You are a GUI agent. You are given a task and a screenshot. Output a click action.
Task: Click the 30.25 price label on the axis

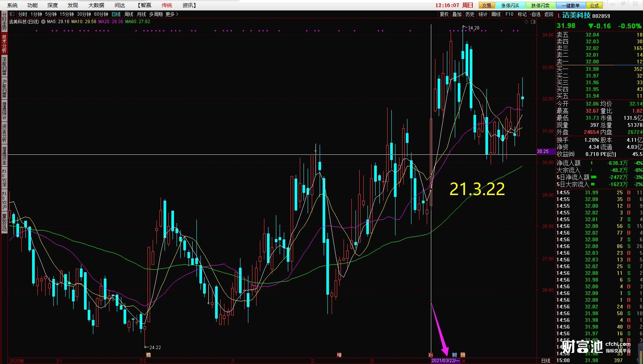pos(546,151)
